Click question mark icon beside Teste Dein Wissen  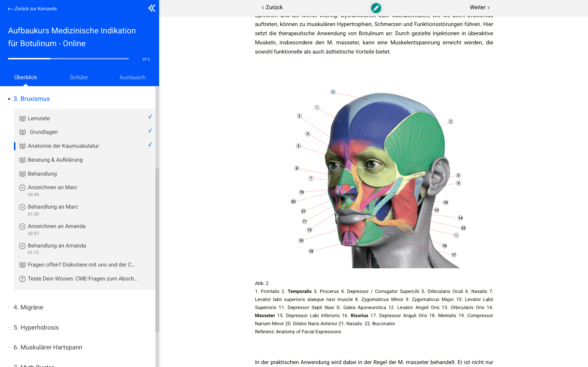click(x=22, y=279)
